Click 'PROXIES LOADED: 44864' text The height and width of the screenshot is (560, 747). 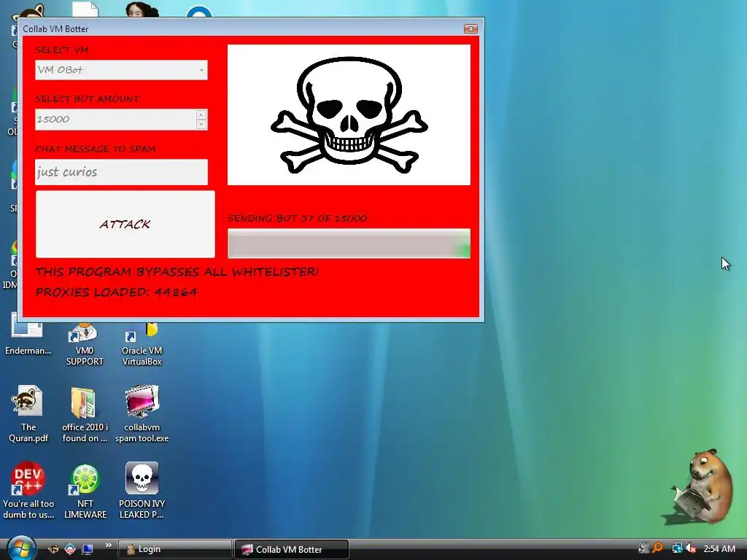pos(116,292)
